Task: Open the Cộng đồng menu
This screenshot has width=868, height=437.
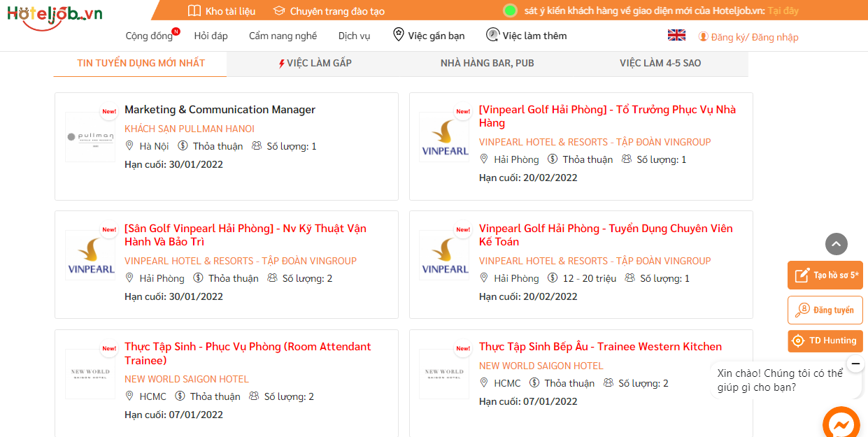Action: pyautogui.click(x=149, y=36)
